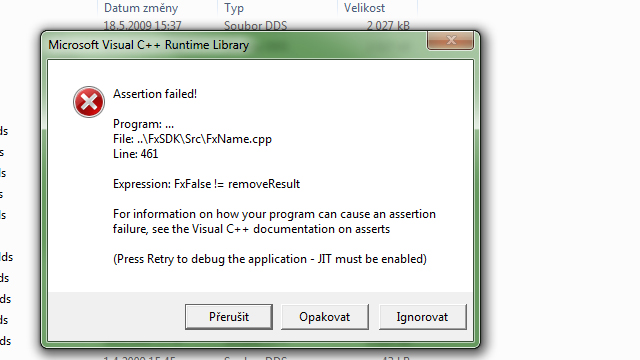Select the file dated 18.5.2009 15:37
The image size is (640, 360).
pos(142,26)
